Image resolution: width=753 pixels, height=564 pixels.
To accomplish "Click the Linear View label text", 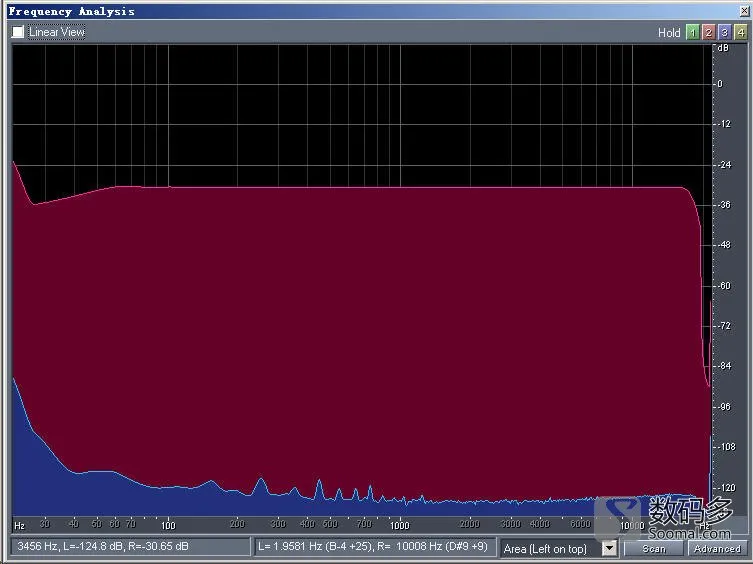I will [57, 32].
